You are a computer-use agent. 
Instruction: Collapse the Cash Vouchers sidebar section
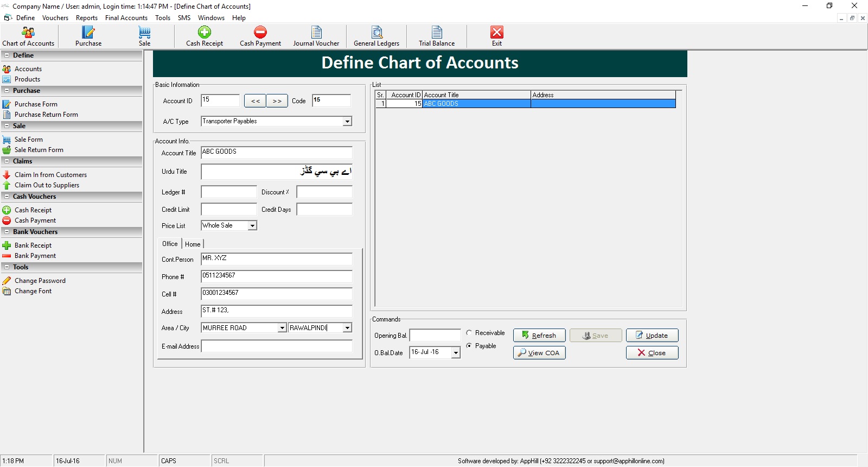(7, 197)
